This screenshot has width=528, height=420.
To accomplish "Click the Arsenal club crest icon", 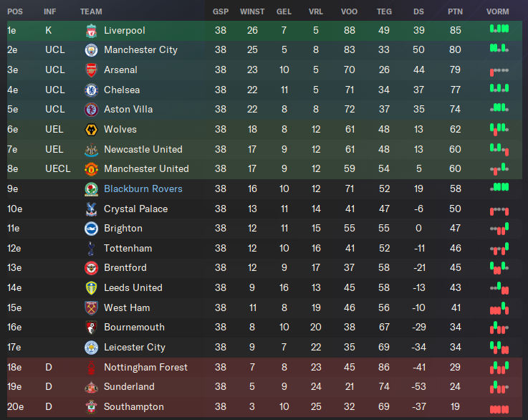I will (x=91, y=70).
